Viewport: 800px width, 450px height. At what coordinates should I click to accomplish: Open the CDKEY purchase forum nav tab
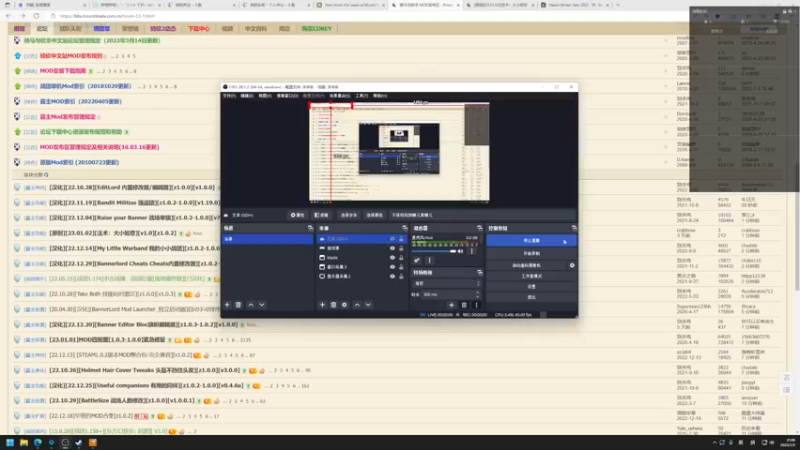[x=316, y=29]
